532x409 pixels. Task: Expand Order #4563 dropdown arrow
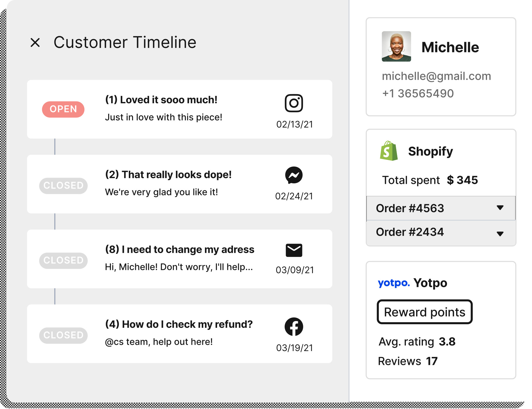pyautogui.click(x=500, y=208)
